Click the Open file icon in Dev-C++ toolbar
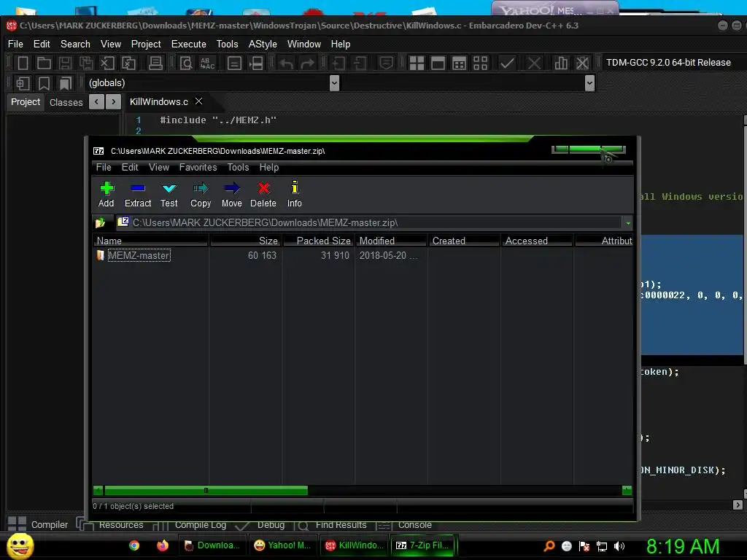Viewport: 747px width, 560px height. coord(44,63)
